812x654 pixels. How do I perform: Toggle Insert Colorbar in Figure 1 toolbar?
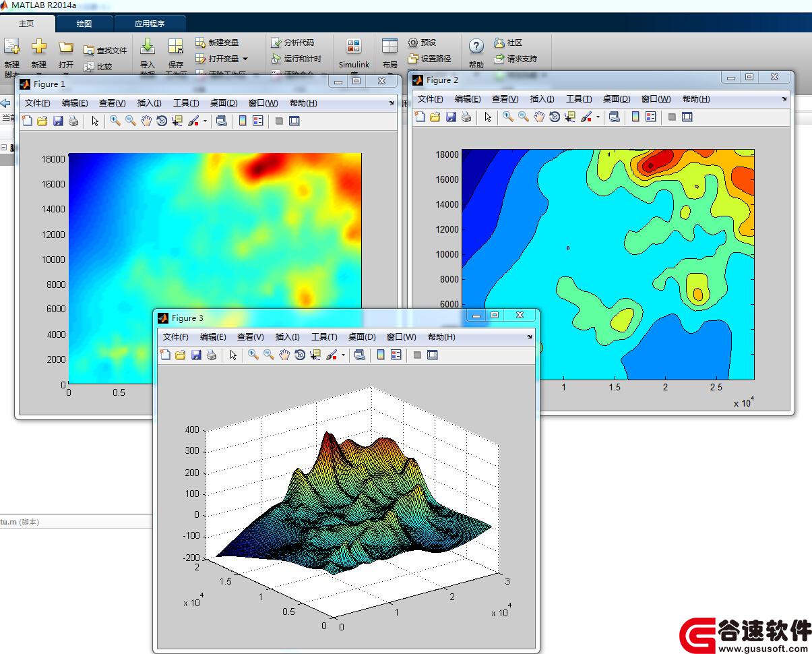(243, 121)
